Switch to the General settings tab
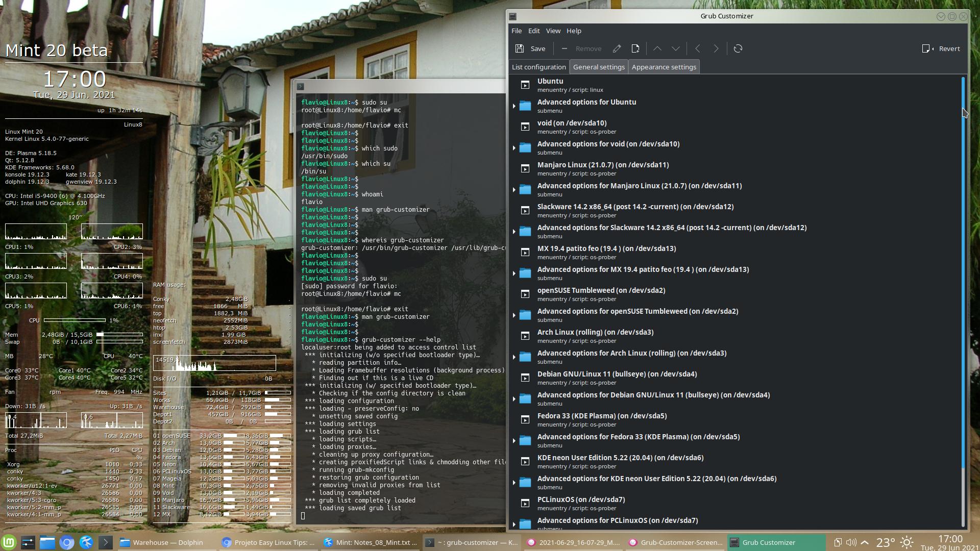Viewport: 980px width, 551px height. pos(599,67)
